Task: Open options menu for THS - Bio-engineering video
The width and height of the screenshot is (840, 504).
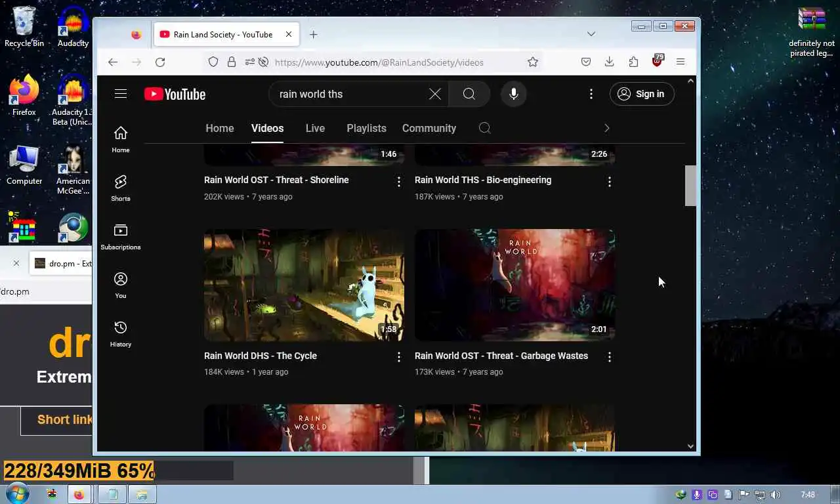Action: click(609, 182)
